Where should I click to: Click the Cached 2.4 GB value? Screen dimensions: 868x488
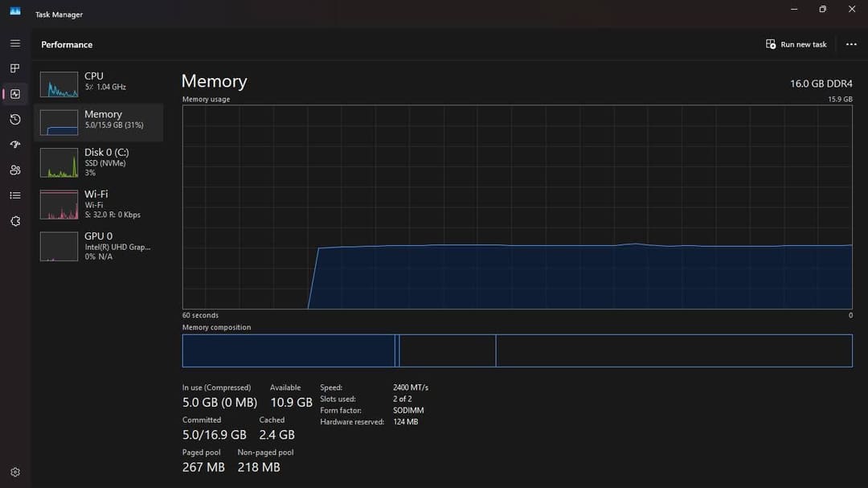[x=276, y=435]
